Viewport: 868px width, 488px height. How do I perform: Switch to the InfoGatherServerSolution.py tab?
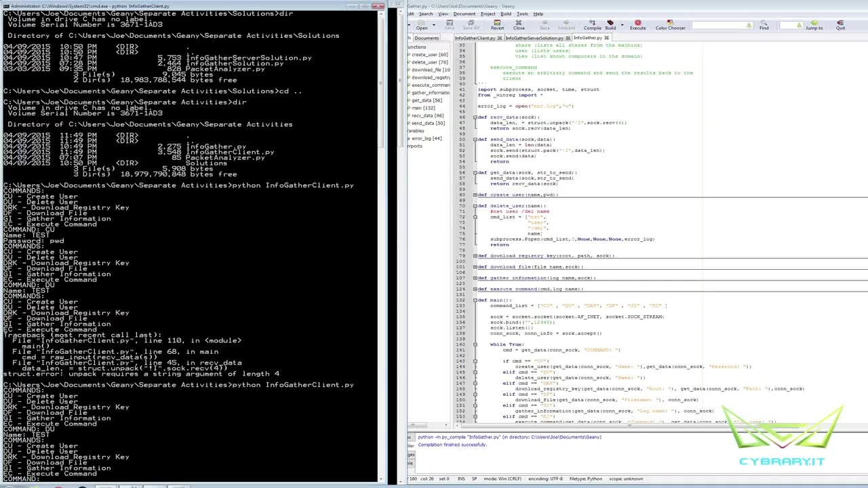coord(534,38)
